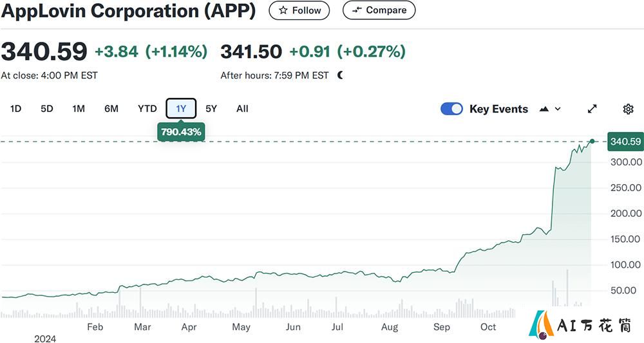
Task: Open the Compare stocks button
Action: pyautogui.click(x=379, y=10)
